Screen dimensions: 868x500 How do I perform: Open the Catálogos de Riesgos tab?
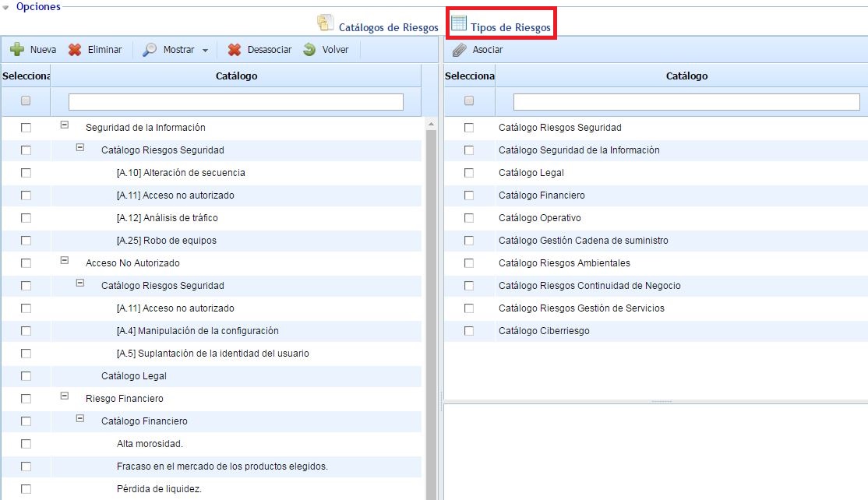388,27
